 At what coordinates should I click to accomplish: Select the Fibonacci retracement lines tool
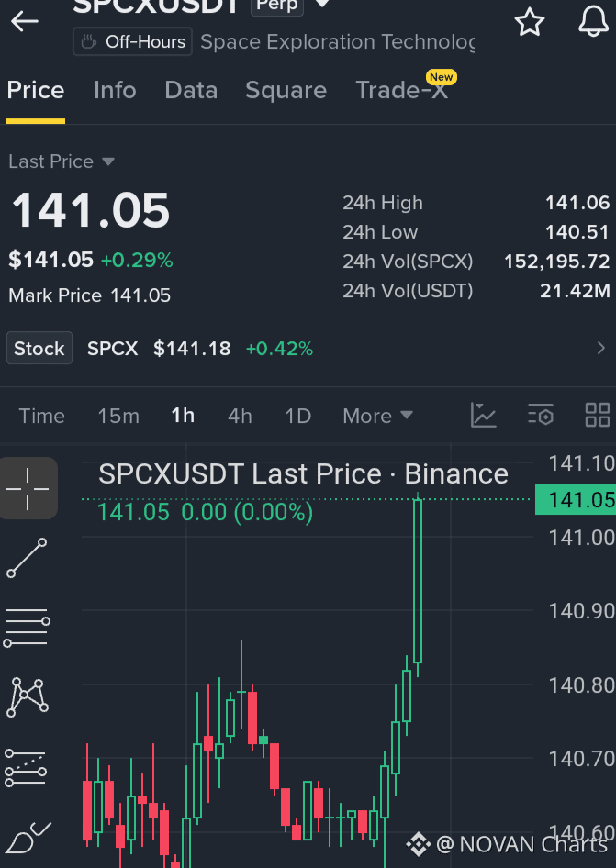27,628
